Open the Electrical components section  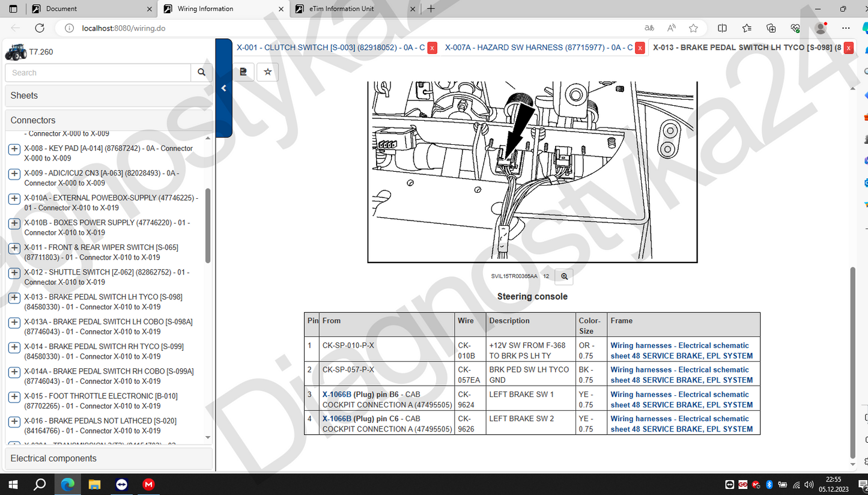109,458
